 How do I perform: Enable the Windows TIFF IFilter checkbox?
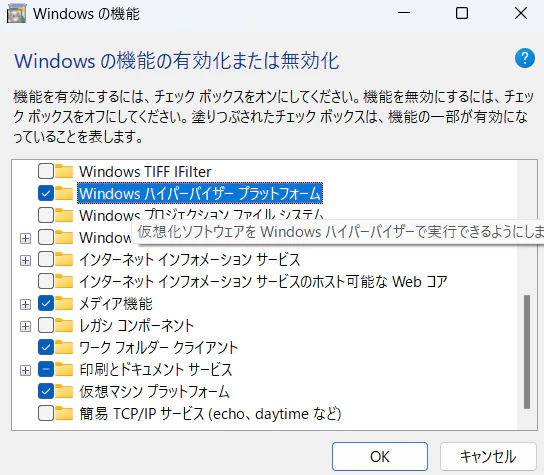point(46,171)
